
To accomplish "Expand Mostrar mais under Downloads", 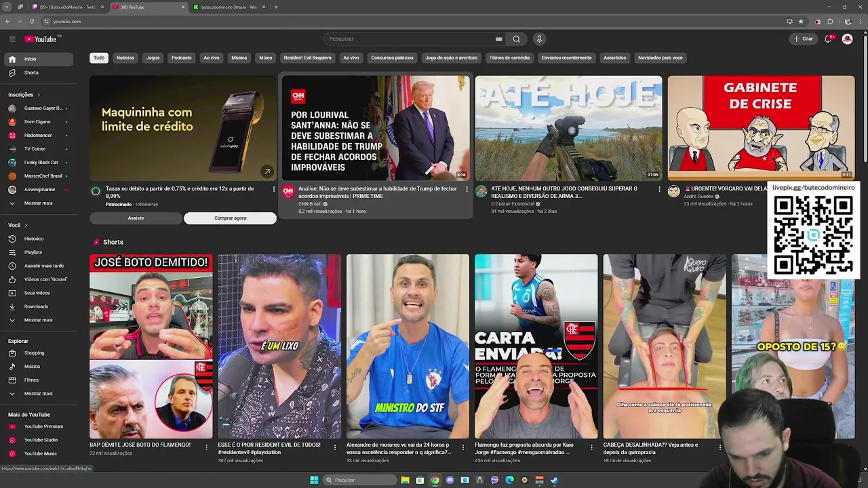I will point(40,320).
